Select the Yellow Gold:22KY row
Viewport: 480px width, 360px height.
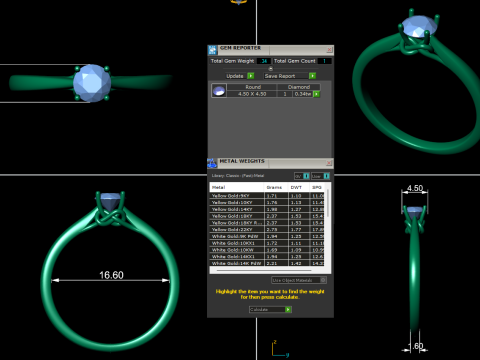click(x=267, y=229)
